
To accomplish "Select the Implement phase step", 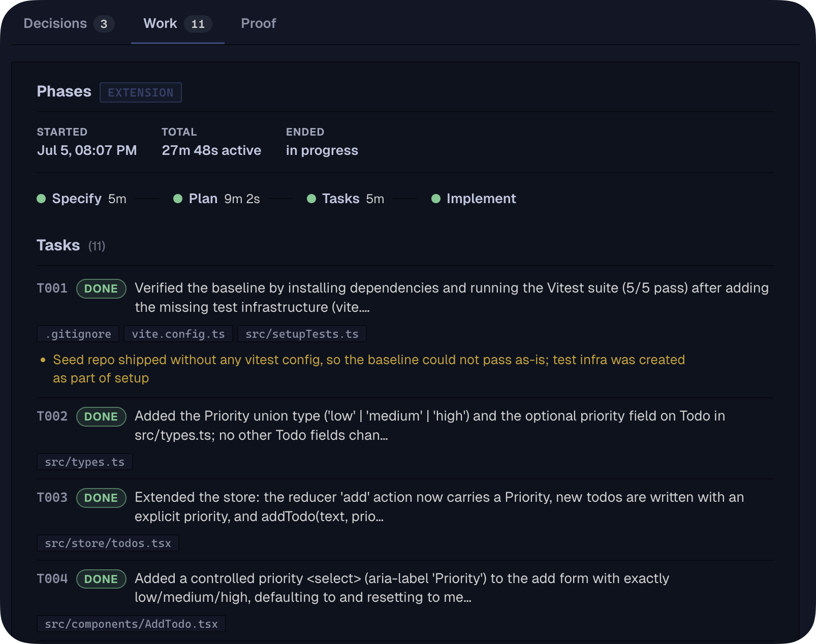I will (x=474, y=199).
